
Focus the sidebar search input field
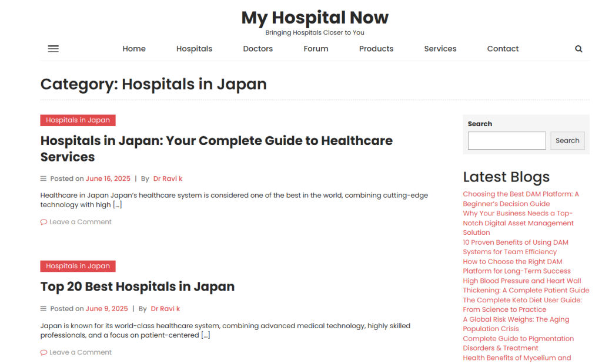[x=507, y=141]
